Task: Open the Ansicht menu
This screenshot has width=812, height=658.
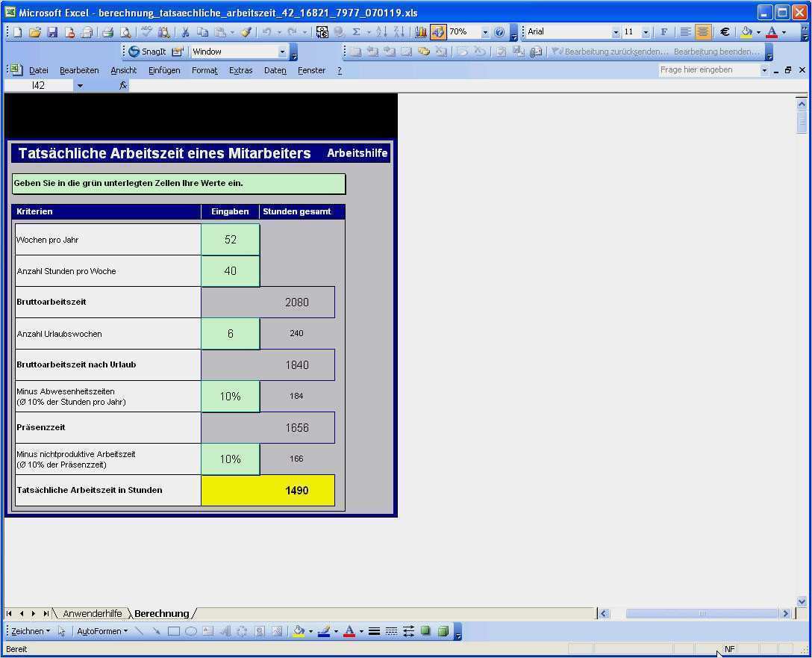Action: [x=124, y=70]
